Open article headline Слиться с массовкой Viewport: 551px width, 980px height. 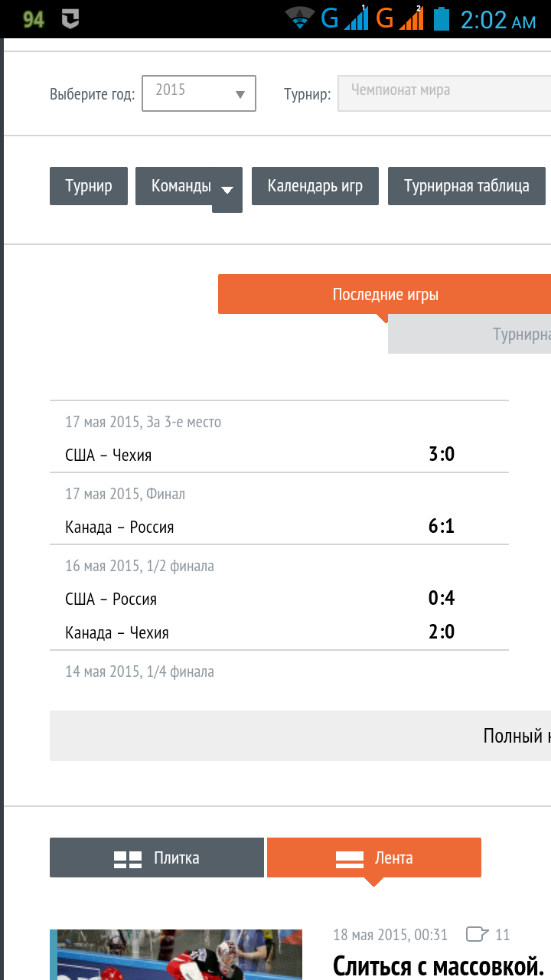pos(438,965)
